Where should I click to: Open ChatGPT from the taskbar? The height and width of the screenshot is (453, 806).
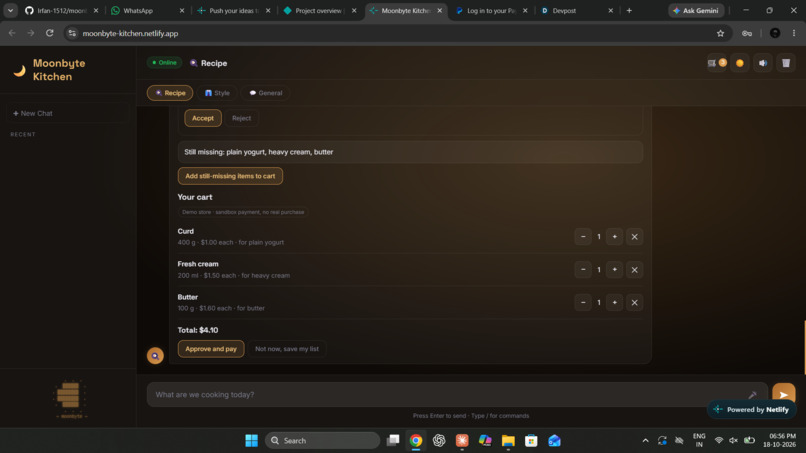point(439,441)
